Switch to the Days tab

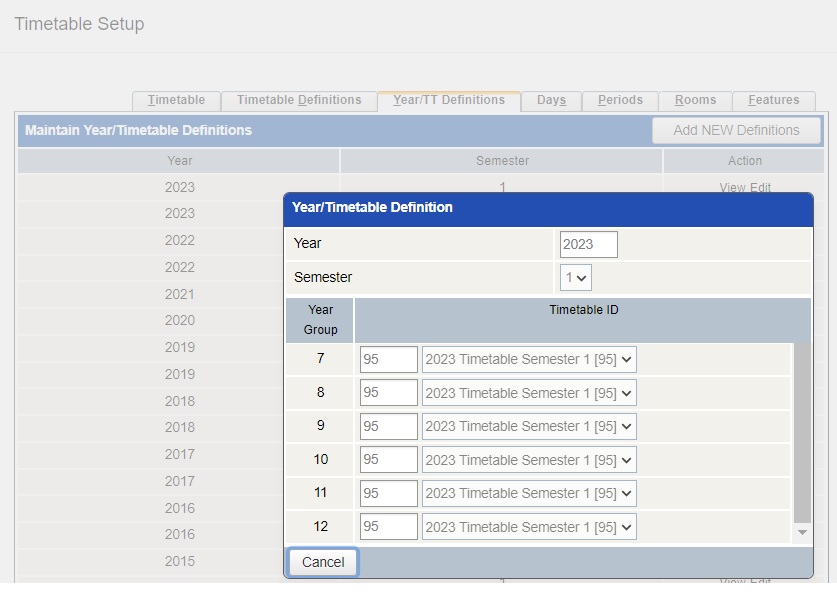click(551, 100)
